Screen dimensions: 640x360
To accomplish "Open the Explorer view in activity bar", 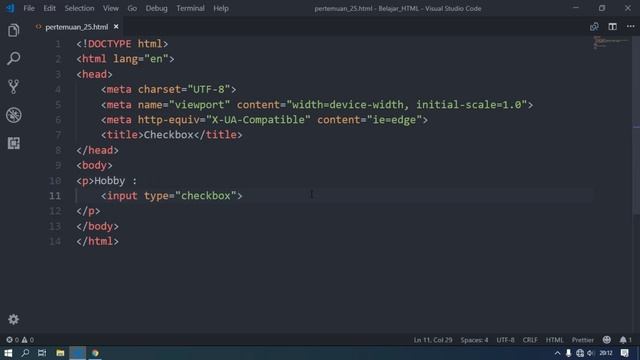I will (x=13, y=30).
